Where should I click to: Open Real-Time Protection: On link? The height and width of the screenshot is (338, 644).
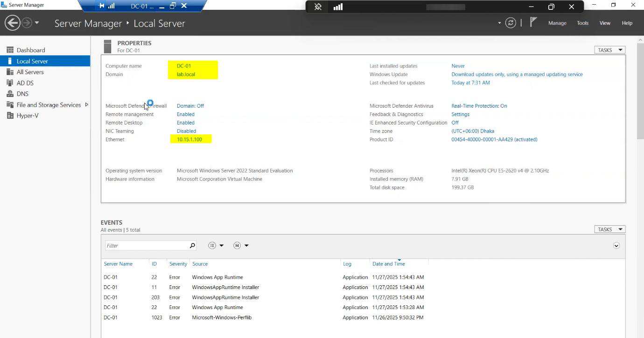point(479,106)
